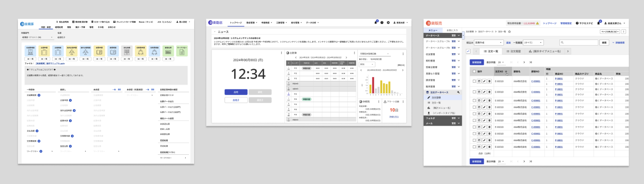Favorite page with star icon in 楽楽販売
Viewport: 644px width, 184px height.
510,32
